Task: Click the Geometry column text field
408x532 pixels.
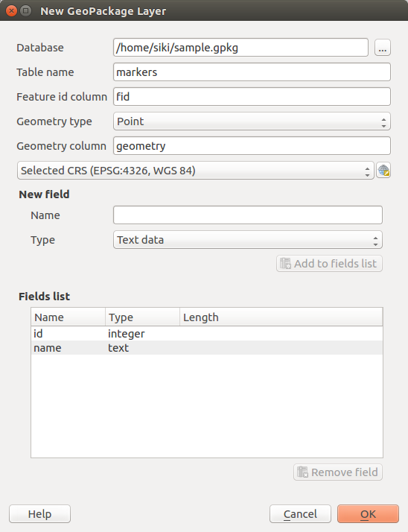Action: coord(252,146)
